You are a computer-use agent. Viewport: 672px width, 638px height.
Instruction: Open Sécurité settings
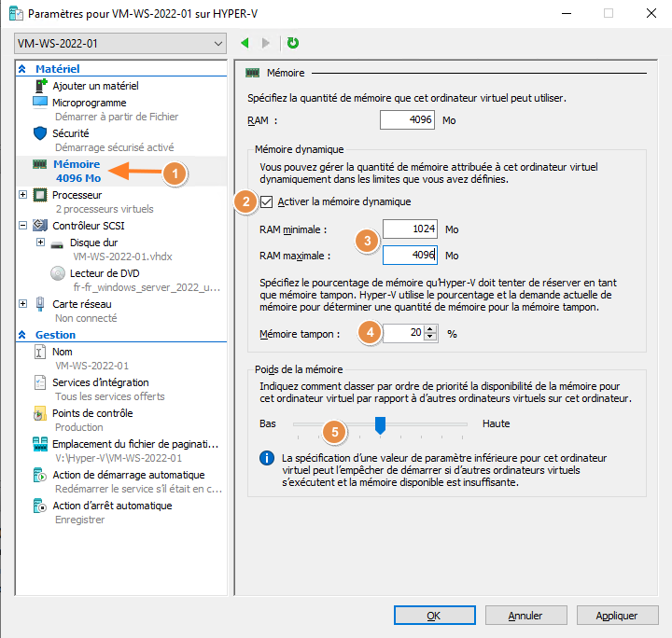(x=71, y=133)
